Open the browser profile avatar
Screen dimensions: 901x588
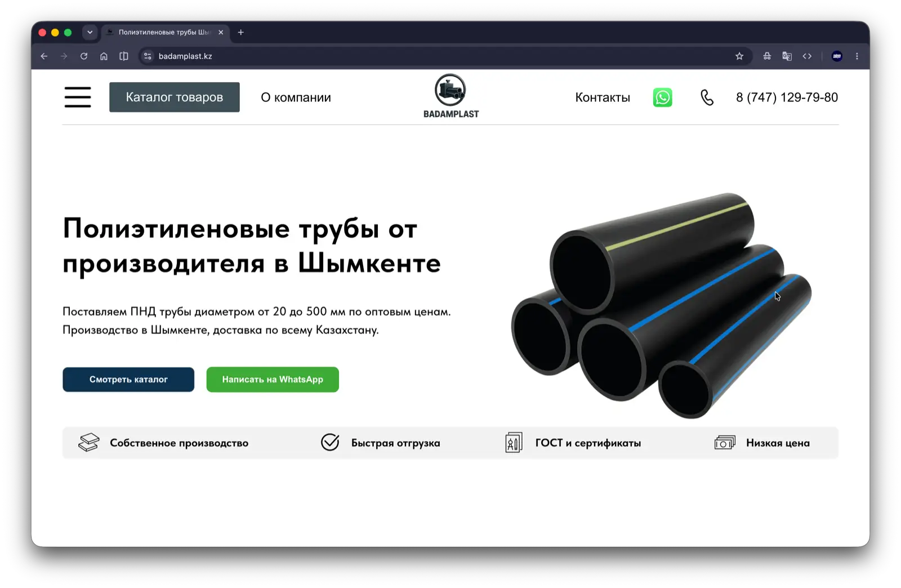tap(837, 56)
